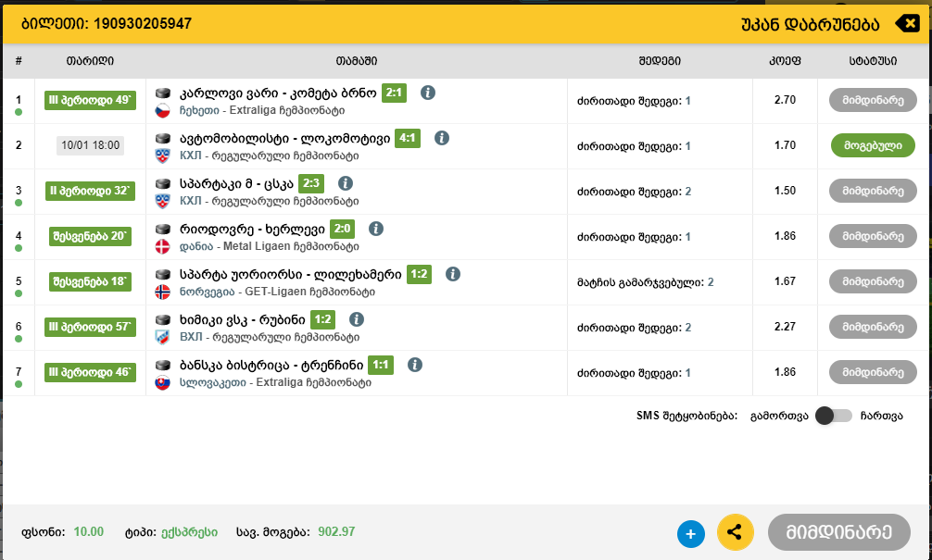Close ticket with the back arrow X icon
The image size is (932, 560).
pyautogui.click(x=907, y=24)
